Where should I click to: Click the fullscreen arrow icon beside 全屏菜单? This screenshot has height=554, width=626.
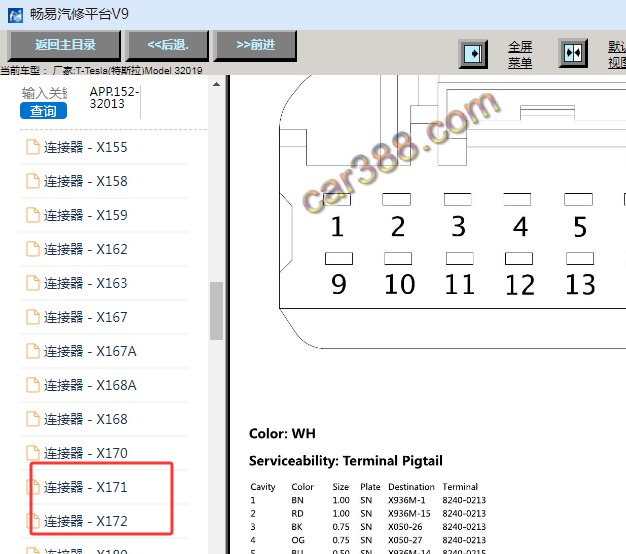pos(473,53)
